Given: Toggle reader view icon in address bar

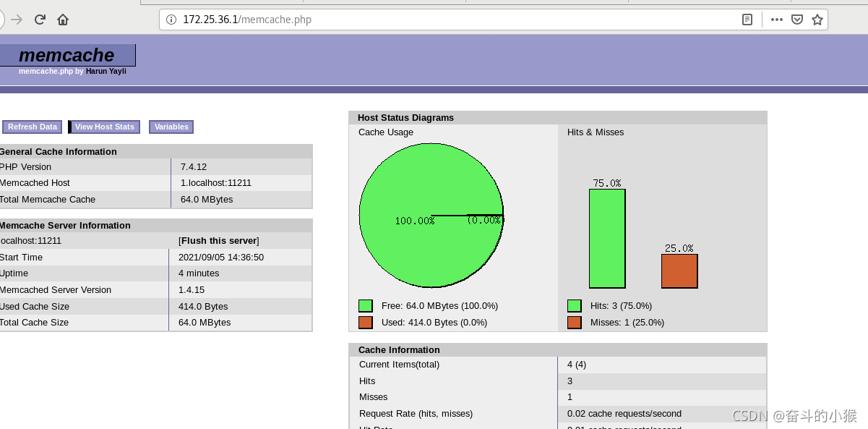Looking at the screenshot, I should pyautogui.click(x=747, y=20).
